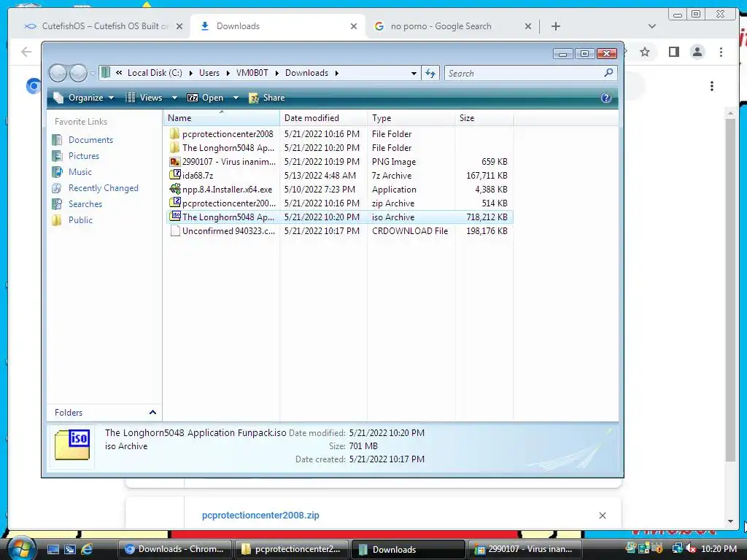Open a new Chrome tab
The height and width of the screenshot is (560, 747).
tap(555, 26)
